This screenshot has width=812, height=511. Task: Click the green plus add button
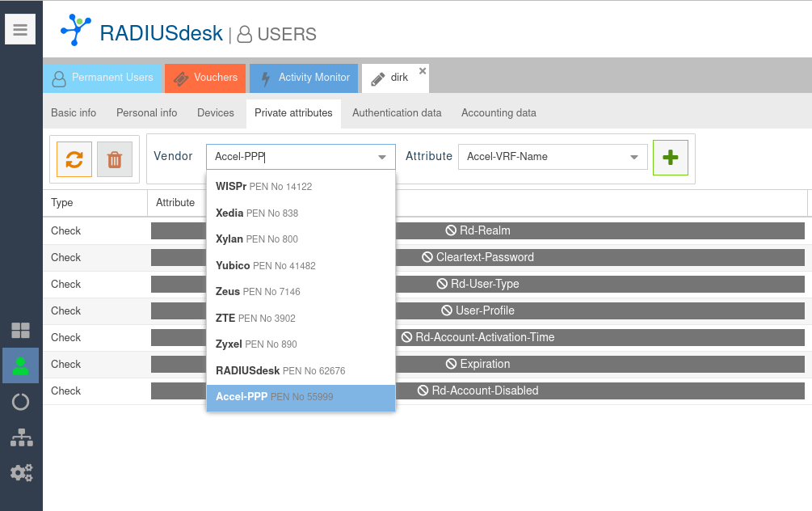[670, 157]
